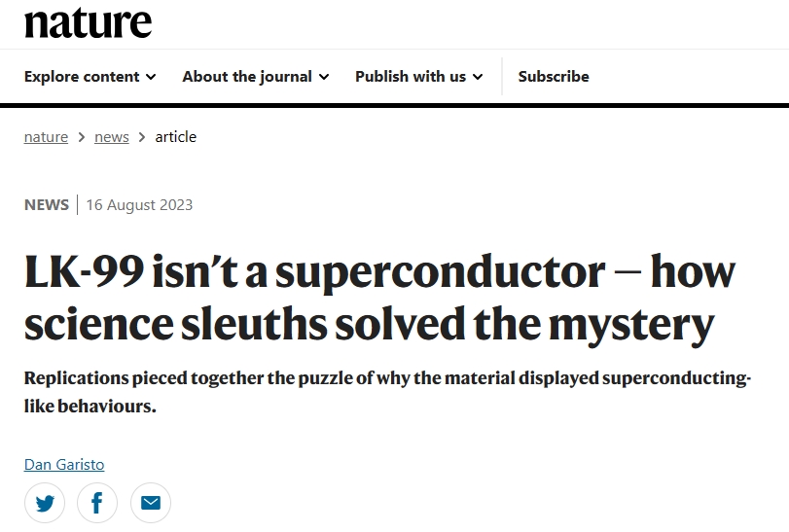Click the 16 August 2023 date
The width and height of the screenshot is (789, 532).
[x=139, y=204]
